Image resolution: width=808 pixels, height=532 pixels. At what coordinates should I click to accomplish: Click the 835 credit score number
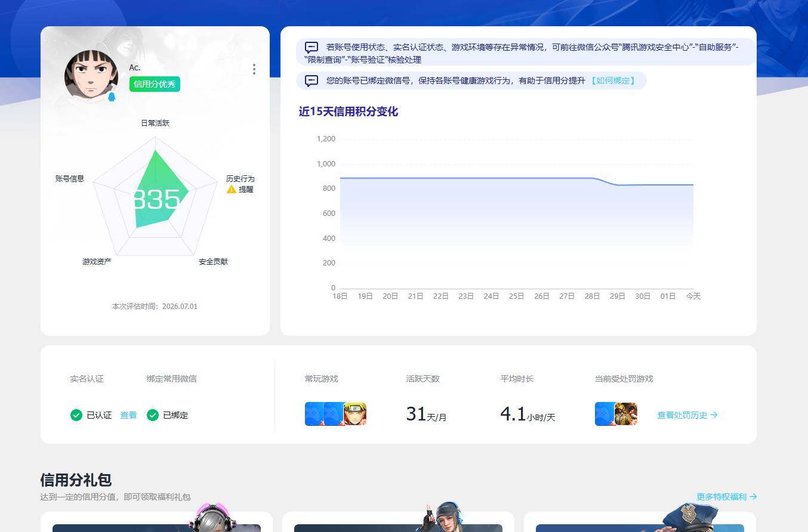click(x=155, y=200)
